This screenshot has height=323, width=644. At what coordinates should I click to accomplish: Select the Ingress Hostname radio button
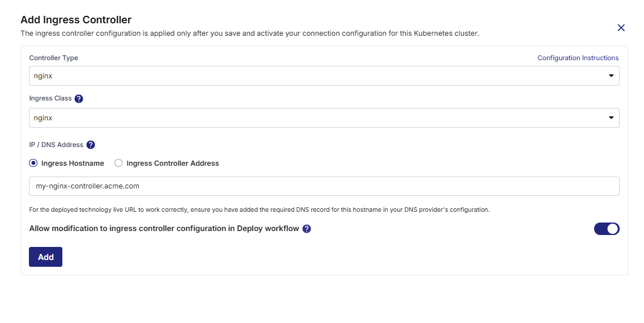[x=33, y=163]
